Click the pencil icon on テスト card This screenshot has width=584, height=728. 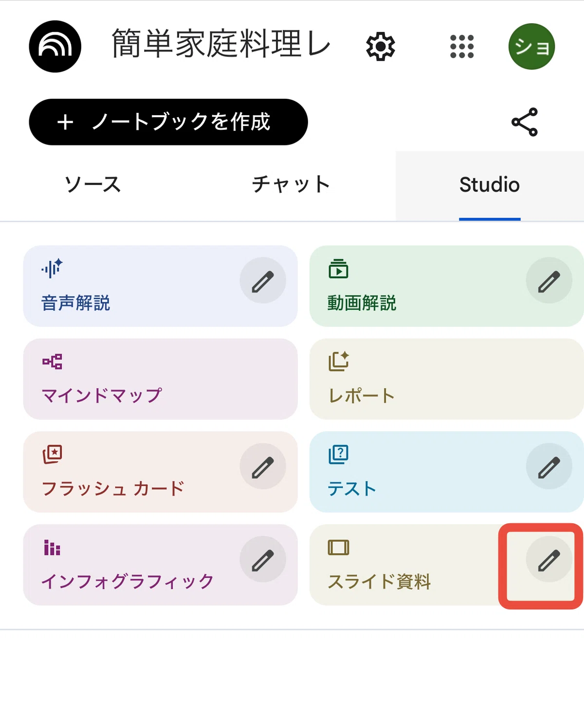coord(549,466)
